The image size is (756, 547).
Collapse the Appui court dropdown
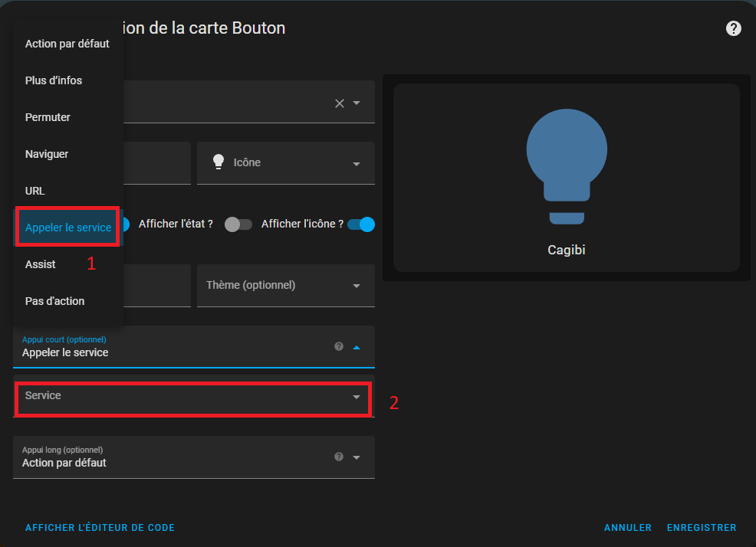pos(357,348)
